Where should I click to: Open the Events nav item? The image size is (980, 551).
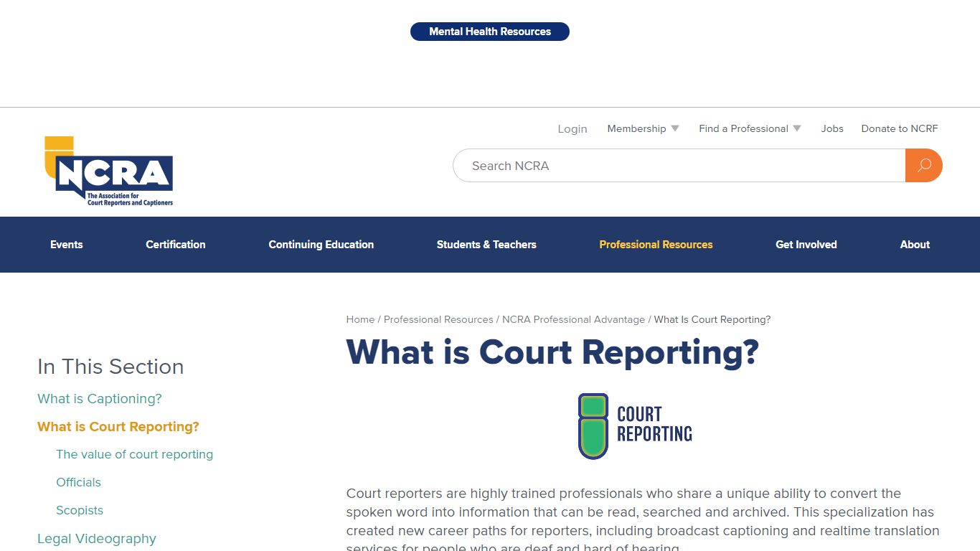(x=67, y=245)
